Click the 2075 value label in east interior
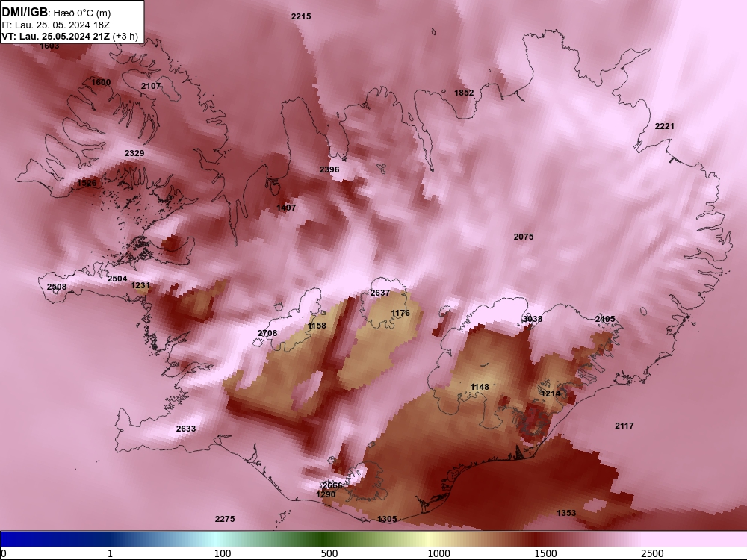This screenshot has width=747, height=560. (x=524, y=237)
